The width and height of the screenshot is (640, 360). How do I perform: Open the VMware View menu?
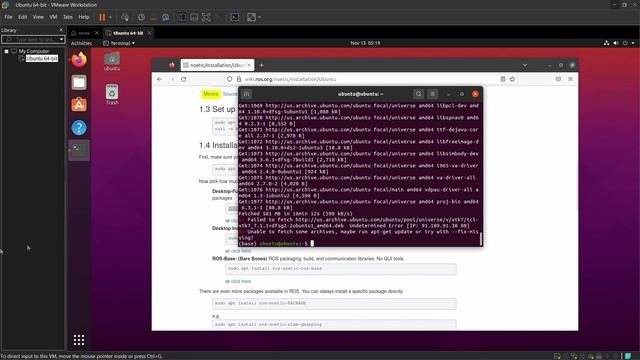38,17
